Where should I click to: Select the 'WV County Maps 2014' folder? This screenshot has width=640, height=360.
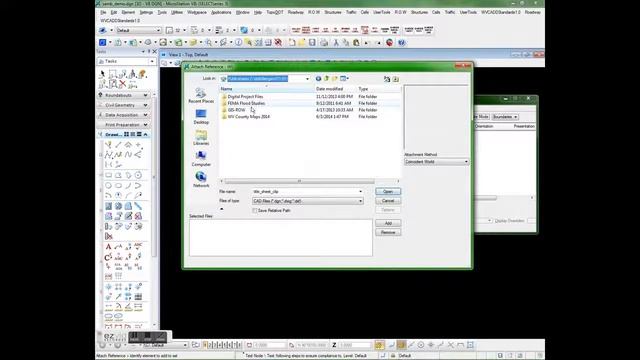pos(248,117)
